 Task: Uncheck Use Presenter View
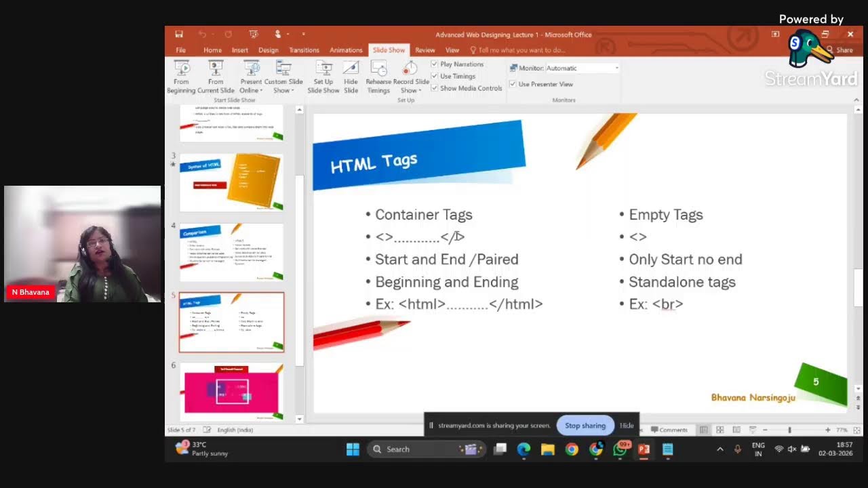pyautogui.click(x=513, y=84)
